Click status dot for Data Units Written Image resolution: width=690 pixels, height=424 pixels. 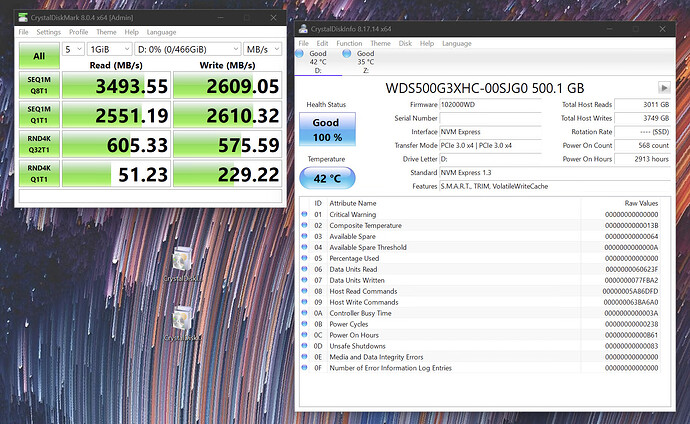coord(304,280)
